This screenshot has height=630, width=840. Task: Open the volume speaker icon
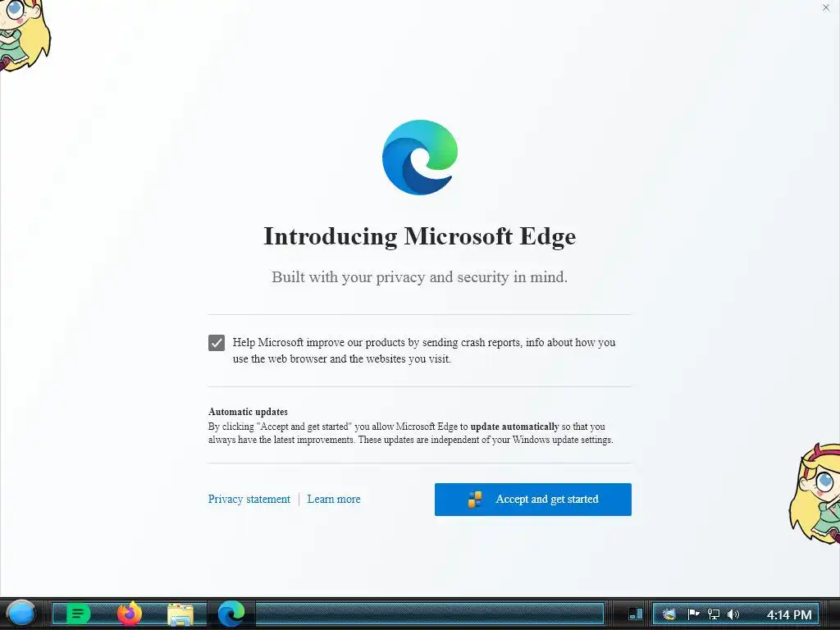(x=733, y=614)
